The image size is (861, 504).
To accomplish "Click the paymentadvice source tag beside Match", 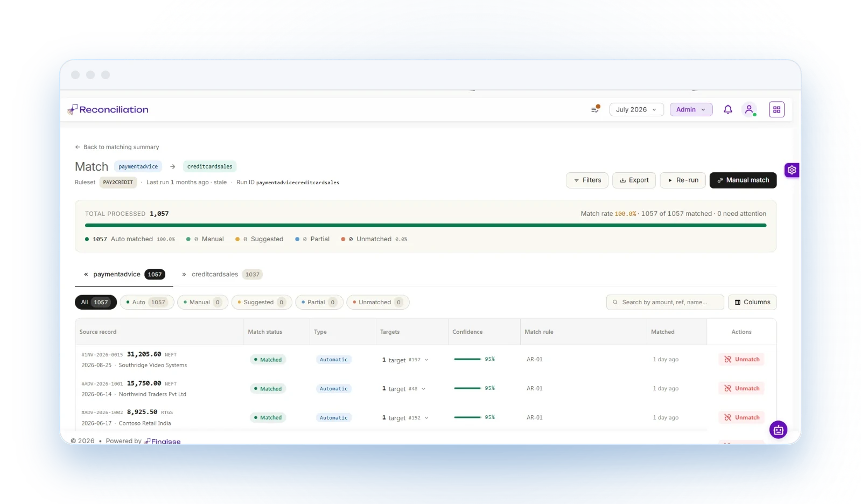I will click(138, 167).
